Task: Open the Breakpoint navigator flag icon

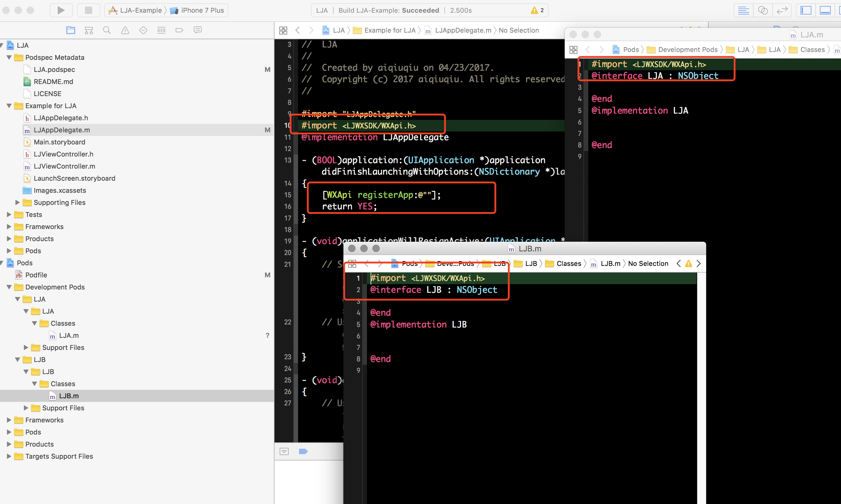Action: coord(179,30)
